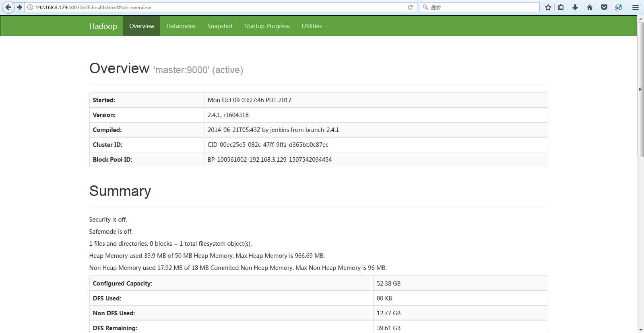Select the Cluster ID value starting 'CID-00ec25e5'

268,145
